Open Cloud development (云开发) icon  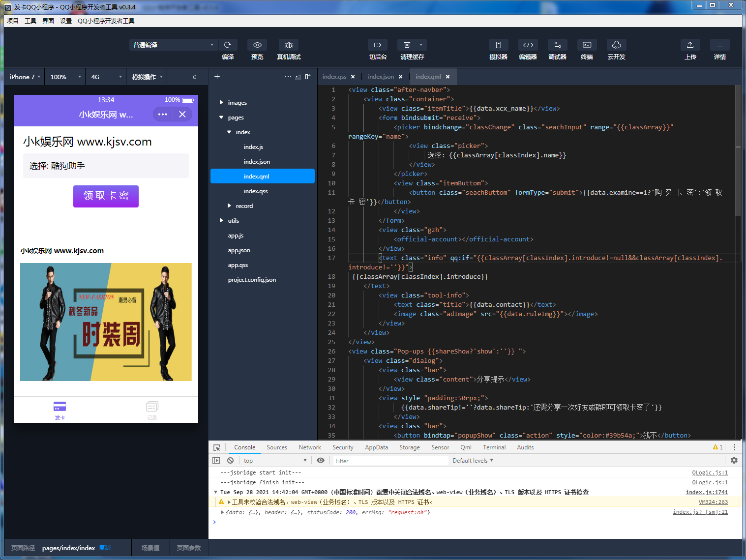[x=616, y=45]
